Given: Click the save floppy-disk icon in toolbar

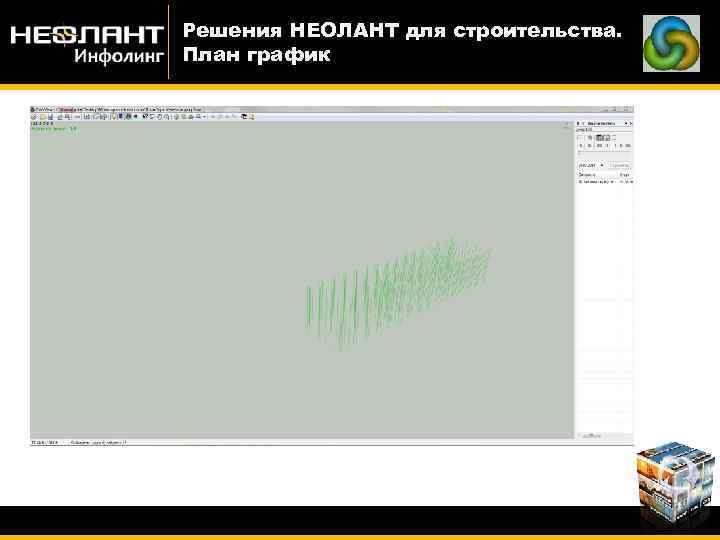Looking at the screenshot, I should tap(51, 117).
